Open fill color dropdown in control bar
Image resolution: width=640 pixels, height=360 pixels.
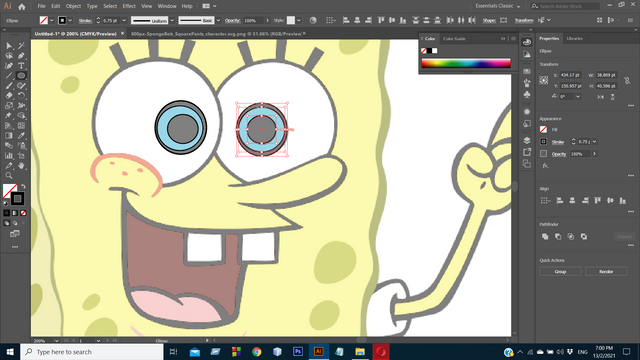pos(51,20)
